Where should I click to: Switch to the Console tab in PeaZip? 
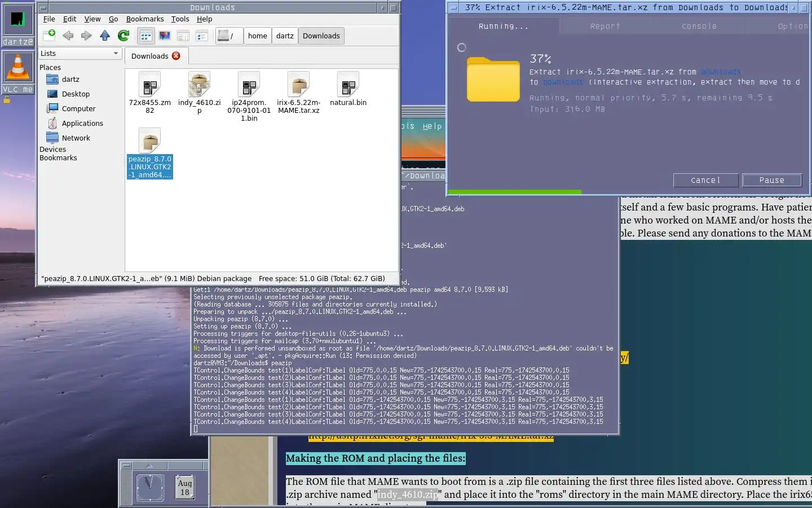699,26
